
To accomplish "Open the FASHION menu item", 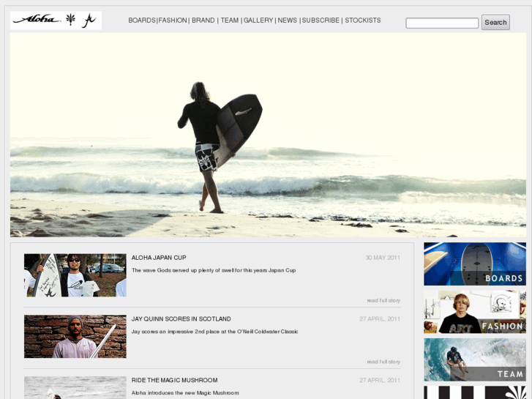I will tap(173, 20).
